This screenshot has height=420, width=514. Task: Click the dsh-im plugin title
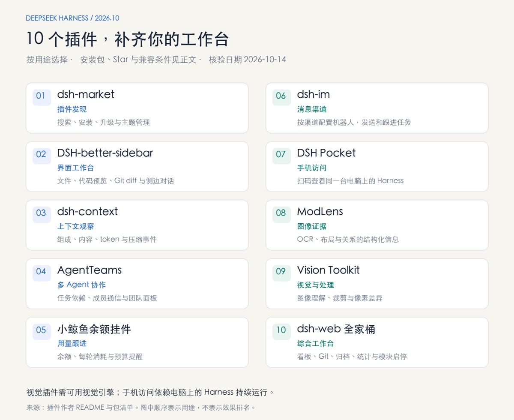coord(314,94)
